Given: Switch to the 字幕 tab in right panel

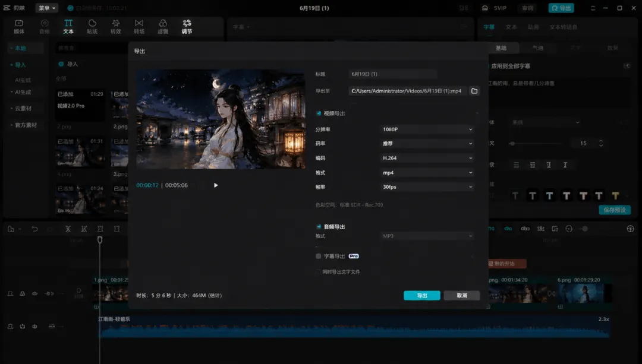Looking at the screenshot, I should 489,27.
